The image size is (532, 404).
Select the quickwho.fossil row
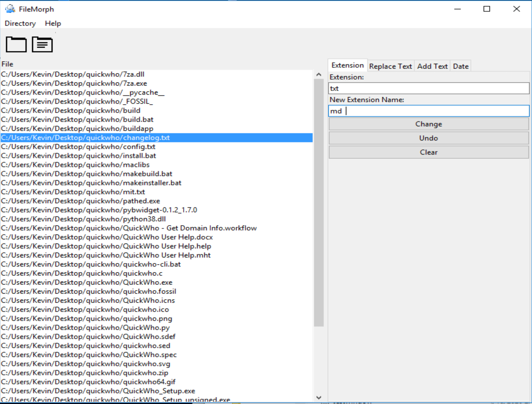click(156, 291)
